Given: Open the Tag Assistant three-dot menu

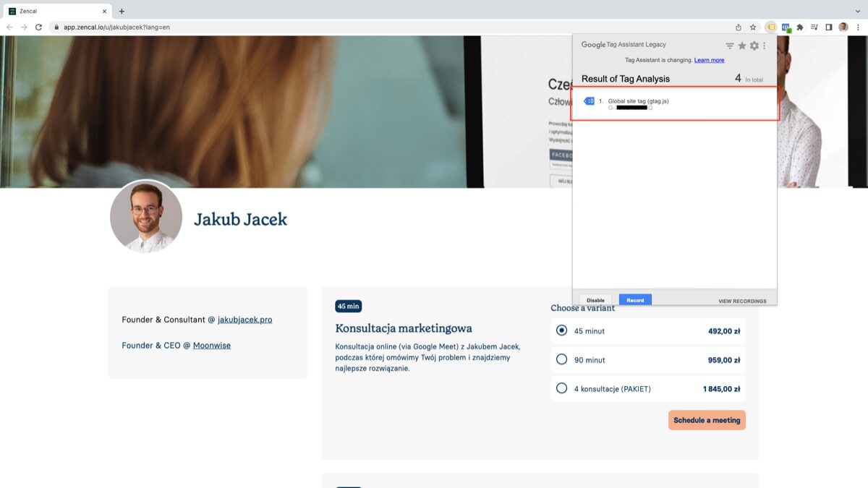Looking at the screenshot, I should (x=765, y=46).
